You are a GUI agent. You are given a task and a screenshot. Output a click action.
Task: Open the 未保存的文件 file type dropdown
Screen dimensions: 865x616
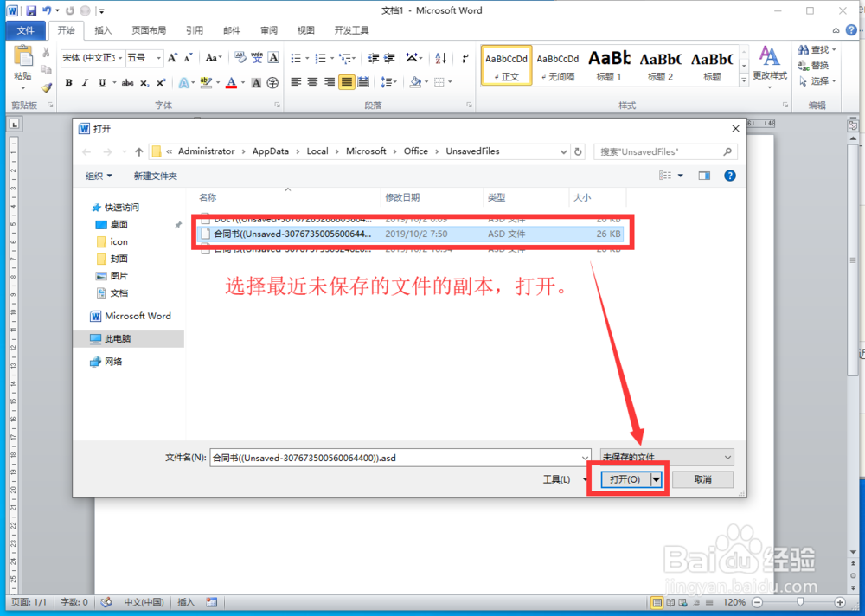point(667,458)
